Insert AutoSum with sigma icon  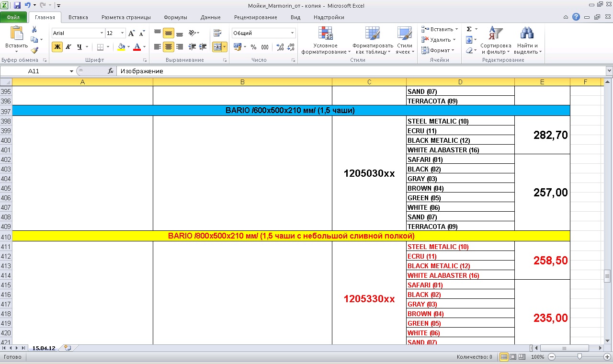(469, 29)
